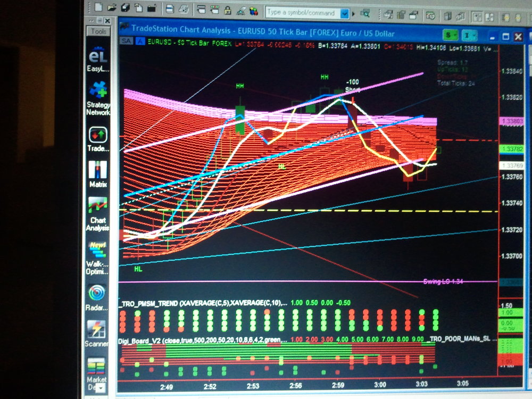Click the Open folder toolbar icon
532x399 pixels.
click(112, 7)
